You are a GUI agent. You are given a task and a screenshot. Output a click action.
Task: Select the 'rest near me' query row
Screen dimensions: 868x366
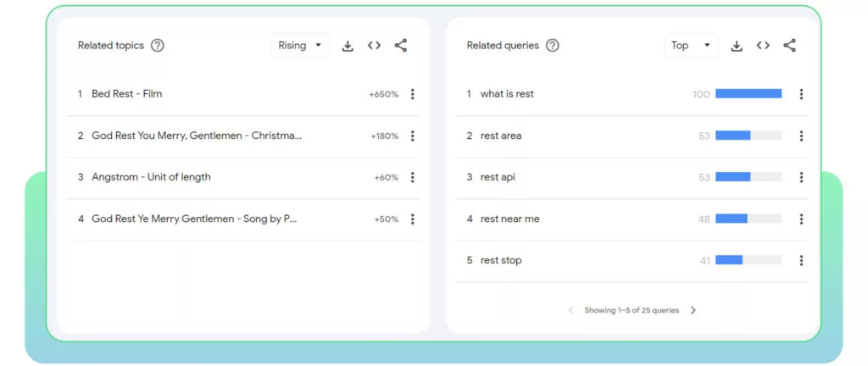[x=632, y=219]
